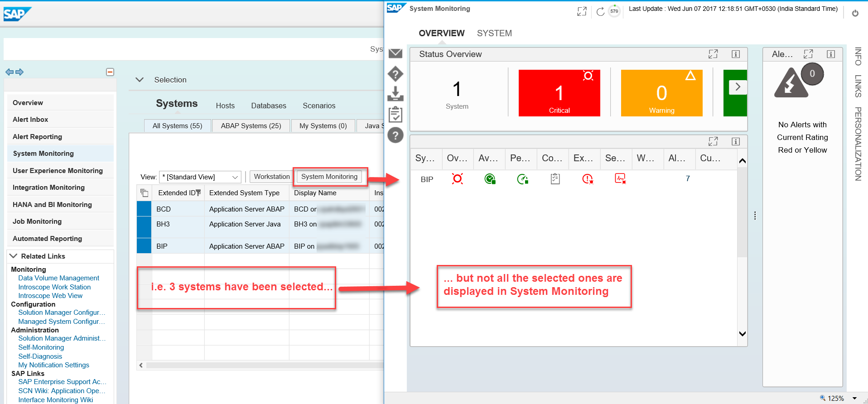Click the down arrow of system list scrollbar

tap(742, 334)
